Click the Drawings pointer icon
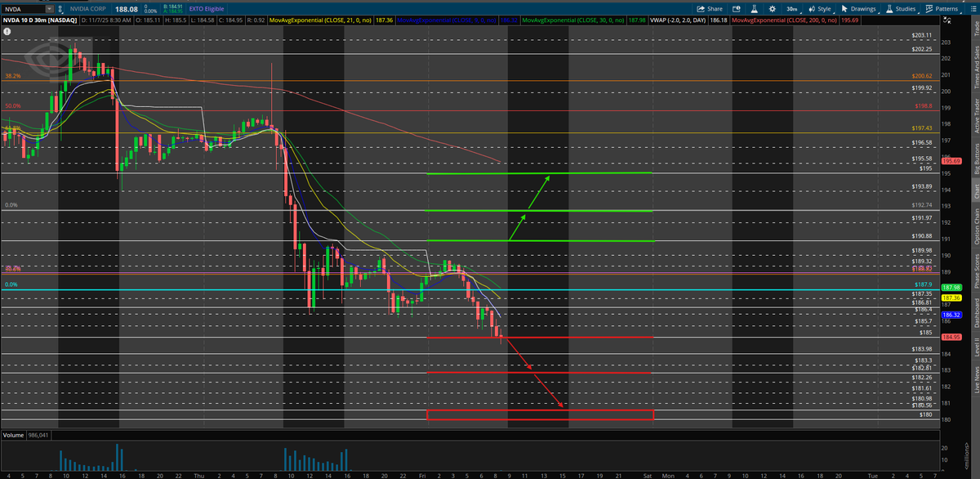 tap(844, 8)
